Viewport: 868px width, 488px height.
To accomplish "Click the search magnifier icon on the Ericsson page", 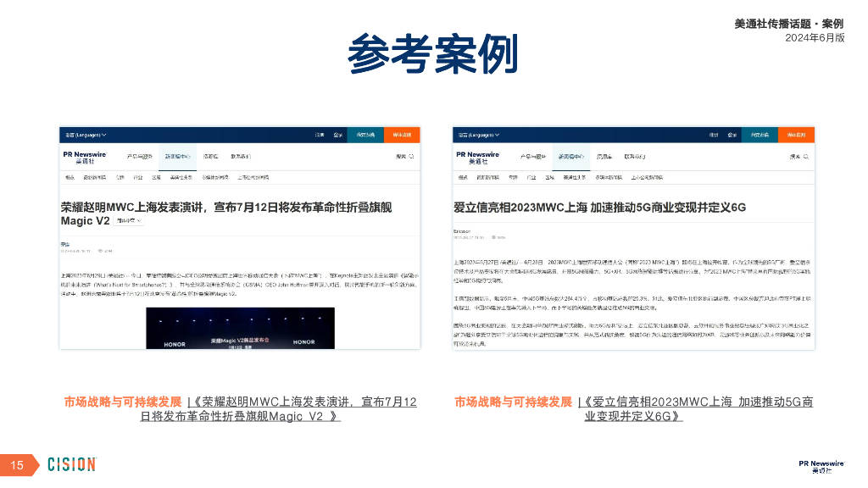I will pyautogui.click(x=806, y=157).
